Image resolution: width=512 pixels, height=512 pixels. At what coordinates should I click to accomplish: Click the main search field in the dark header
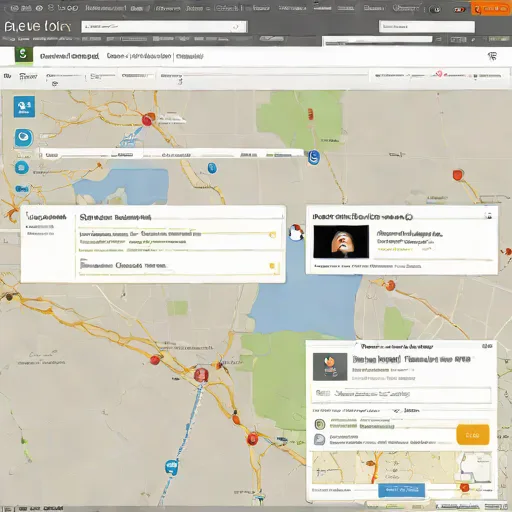coord(164,27)
